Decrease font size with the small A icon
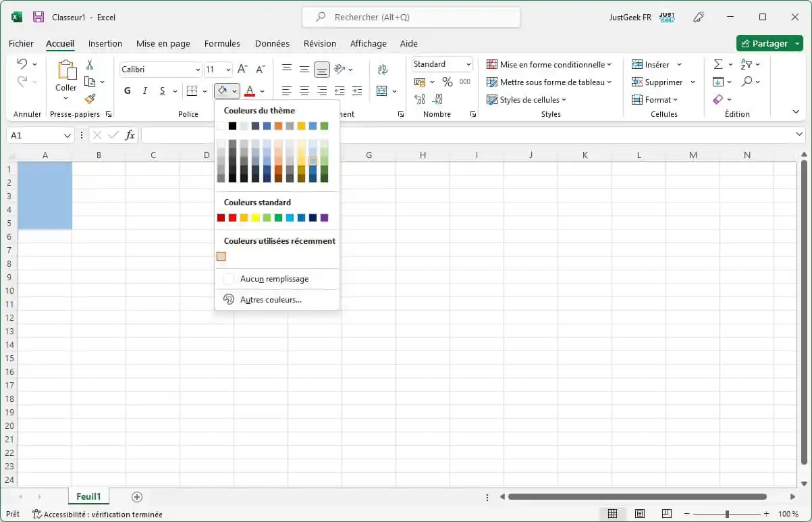The width and height of the screenshot is (812, 522). [260, 69]
